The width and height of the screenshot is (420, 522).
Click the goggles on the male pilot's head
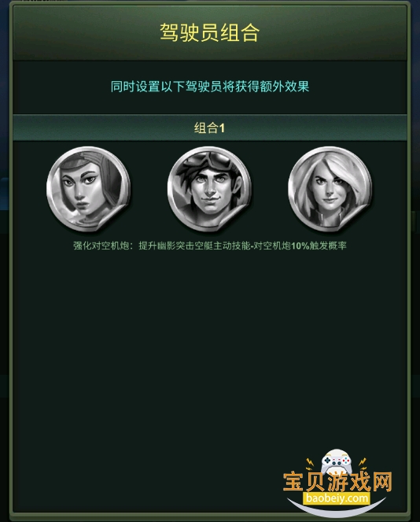pos(209,160)
